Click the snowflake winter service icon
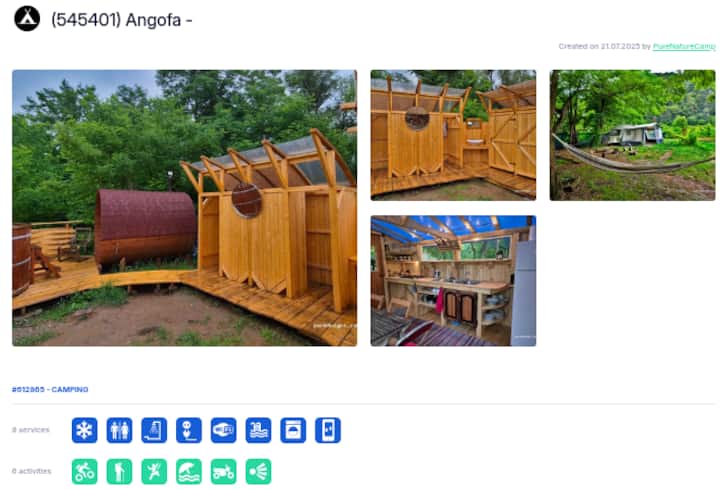 [x=84, y=430]
